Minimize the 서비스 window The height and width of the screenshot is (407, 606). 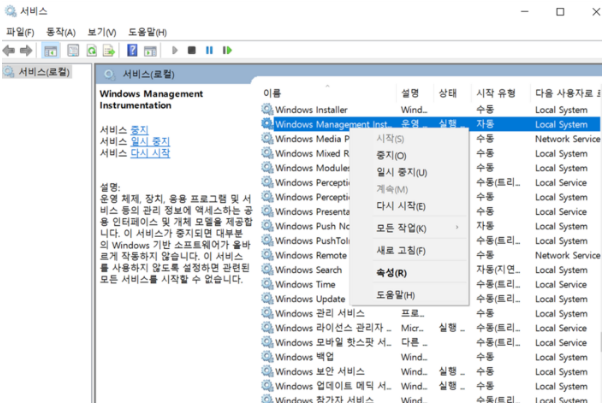pos(524,12)
